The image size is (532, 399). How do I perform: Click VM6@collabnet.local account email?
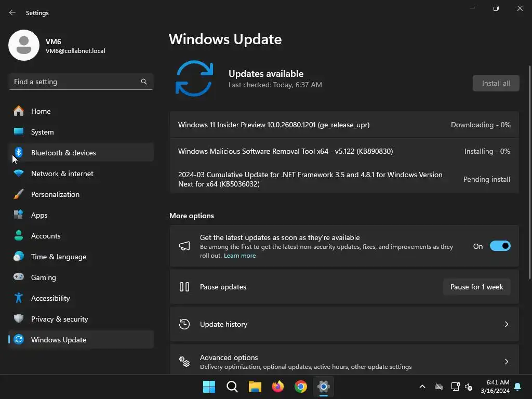(x=75, y=51)
